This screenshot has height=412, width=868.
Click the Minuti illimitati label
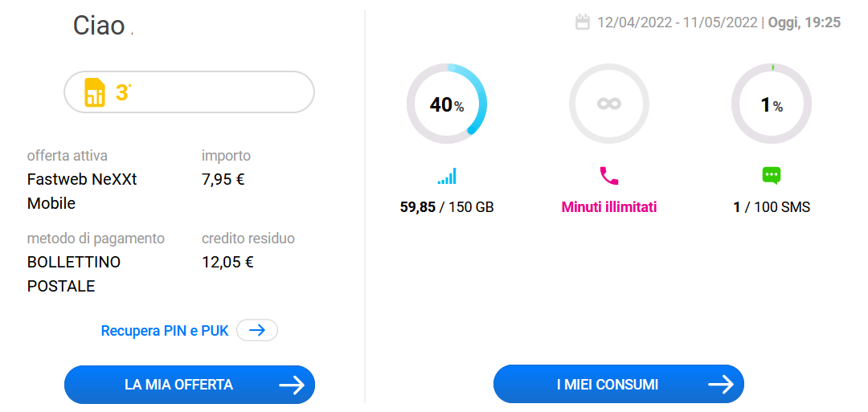(x=609, y=207)
